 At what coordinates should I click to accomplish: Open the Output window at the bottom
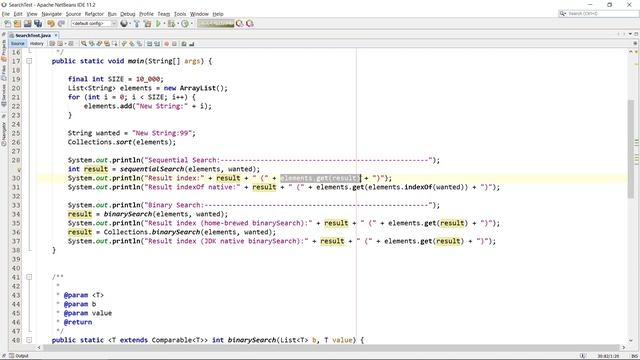[19, 356]
